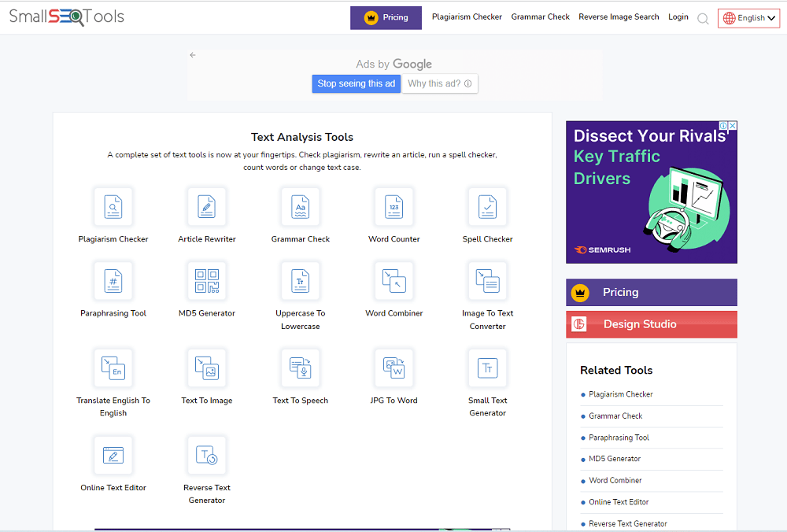This screenshot has width=787, height=532.
Task: Go to Reverse Image Search in navigation
Action: pos(619,17)
